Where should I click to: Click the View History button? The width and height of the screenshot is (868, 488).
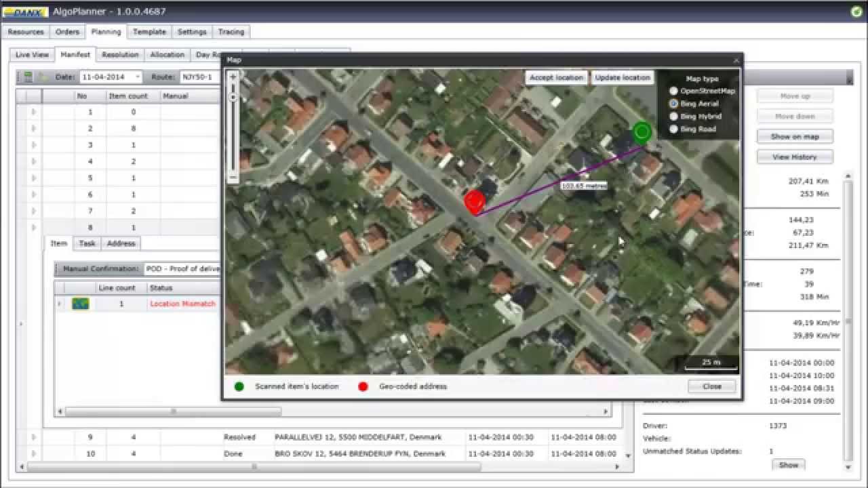coord(795,157)
